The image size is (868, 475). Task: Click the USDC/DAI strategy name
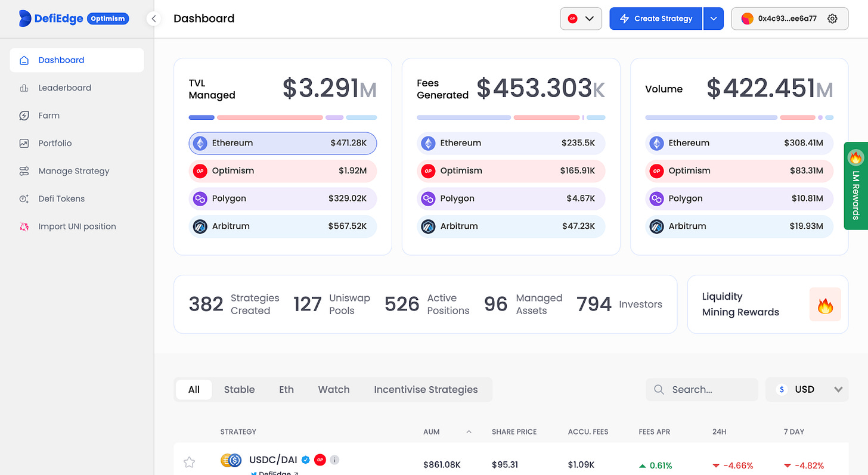(x=273, y=460)
